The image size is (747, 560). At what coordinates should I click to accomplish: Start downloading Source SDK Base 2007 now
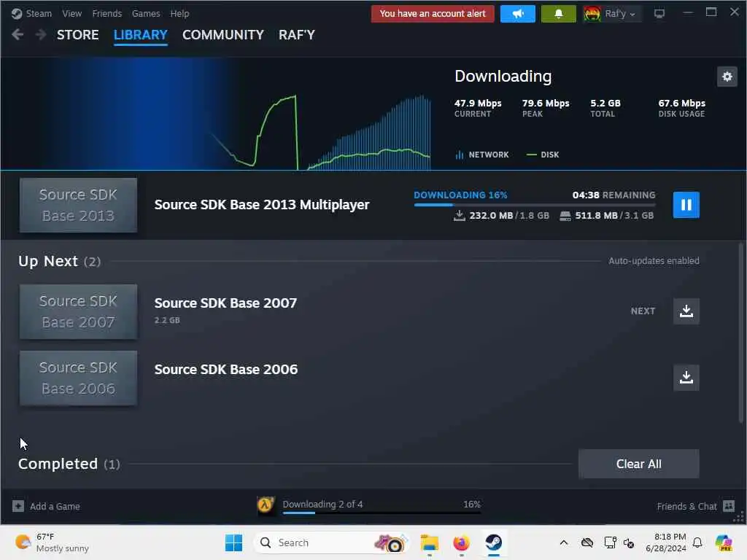coord(686,311)
